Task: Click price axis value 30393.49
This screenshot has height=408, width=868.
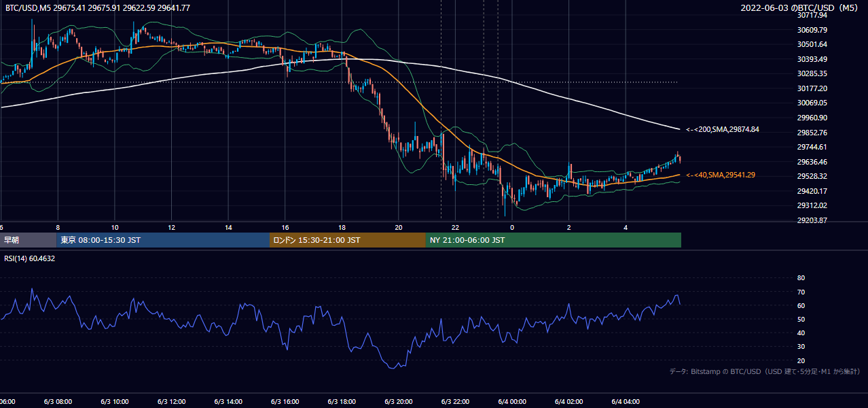Action: [x=812, y=58]
